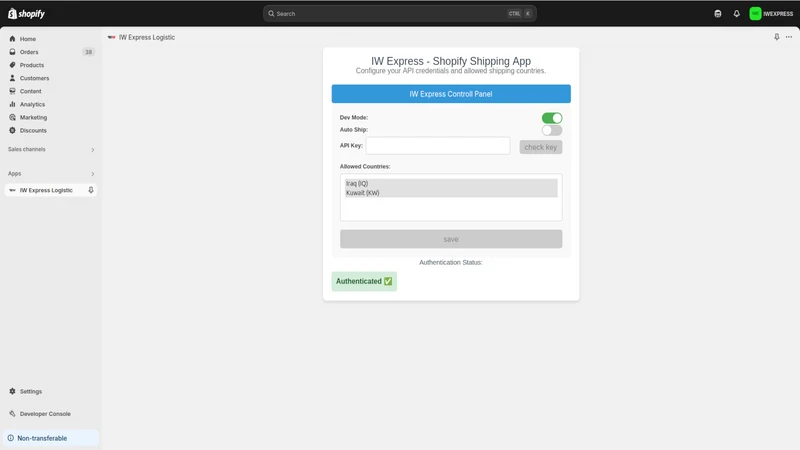This screenshot has width=800, height=450.
Task: Click the Orders count badge 38
Action: click(x=88, y=52)
